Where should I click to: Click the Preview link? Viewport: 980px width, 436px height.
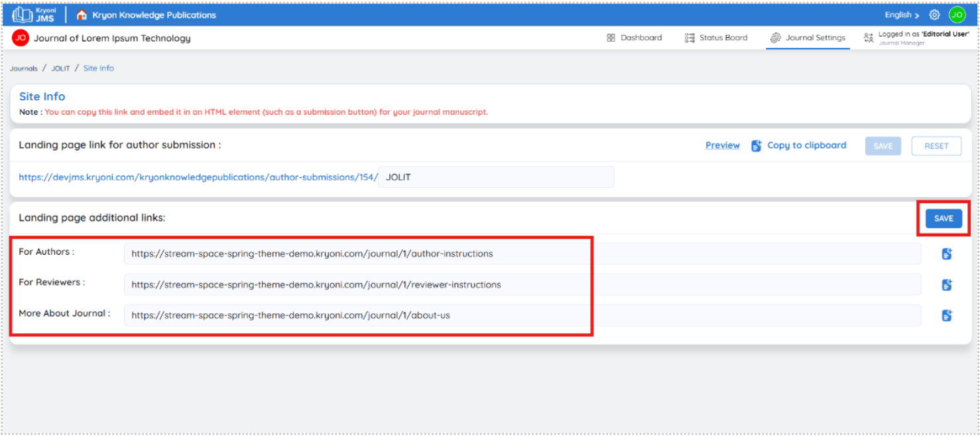[x=723, y=145]
